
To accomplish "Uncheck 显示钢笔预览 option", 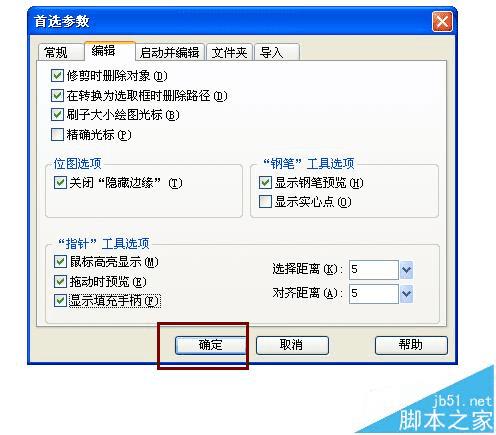I will [x=265, y=183].
